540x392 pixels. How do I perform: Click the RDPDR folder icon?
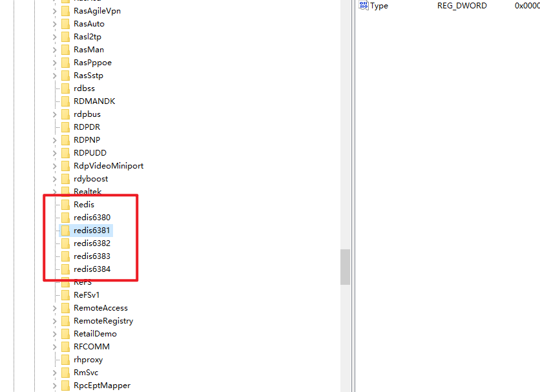tap(65, 127)
